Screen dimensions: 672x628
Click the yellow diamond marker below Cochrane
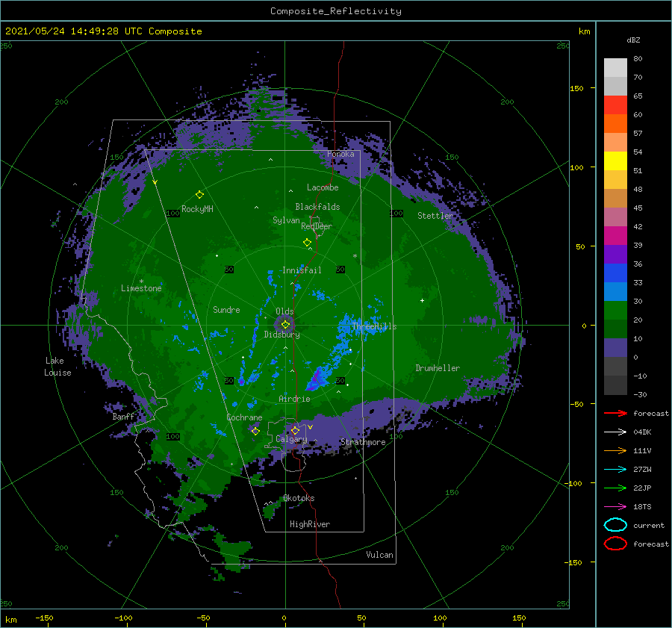(255, 431)
